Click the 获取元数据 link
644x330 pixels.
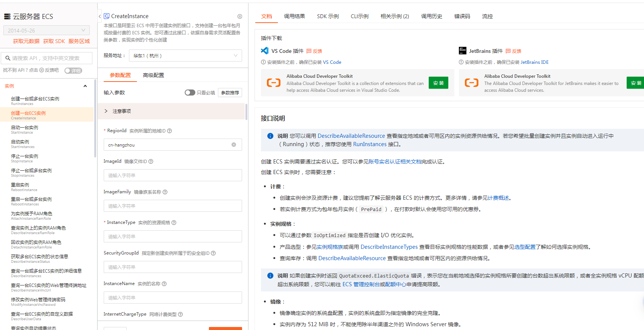click(x=26, y=41)
